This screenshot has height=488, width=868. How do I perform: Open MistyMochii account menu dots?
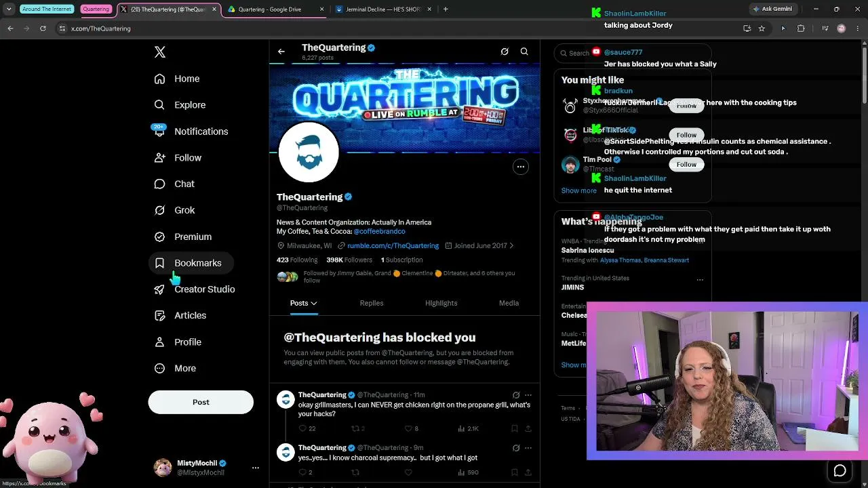(x=256, y=468)
